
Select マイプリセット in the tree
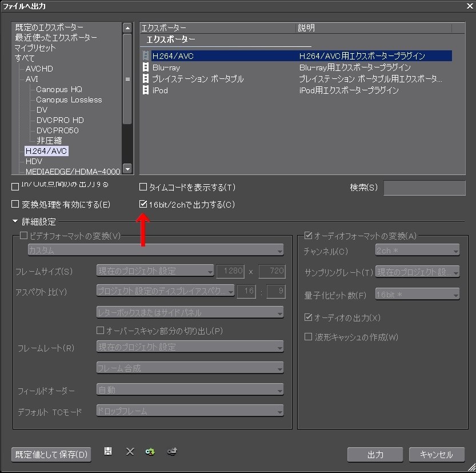pos(35,47)
